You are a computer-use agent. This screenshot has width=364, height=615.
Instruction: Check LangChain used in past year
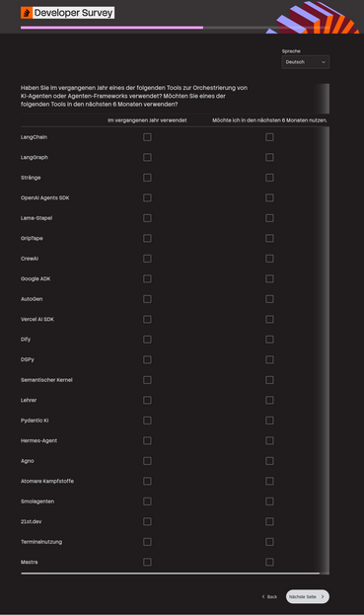coord(147,137)
